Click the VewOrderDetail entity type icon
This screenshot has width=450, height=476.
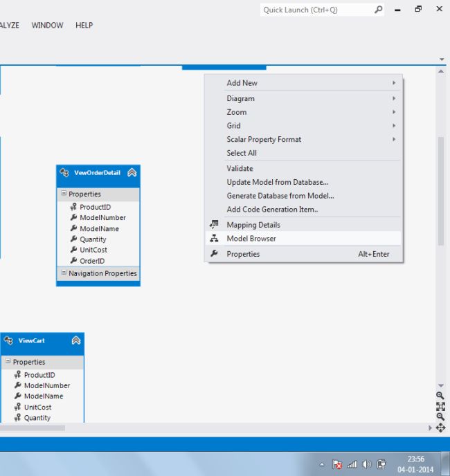tap(64, 173)
